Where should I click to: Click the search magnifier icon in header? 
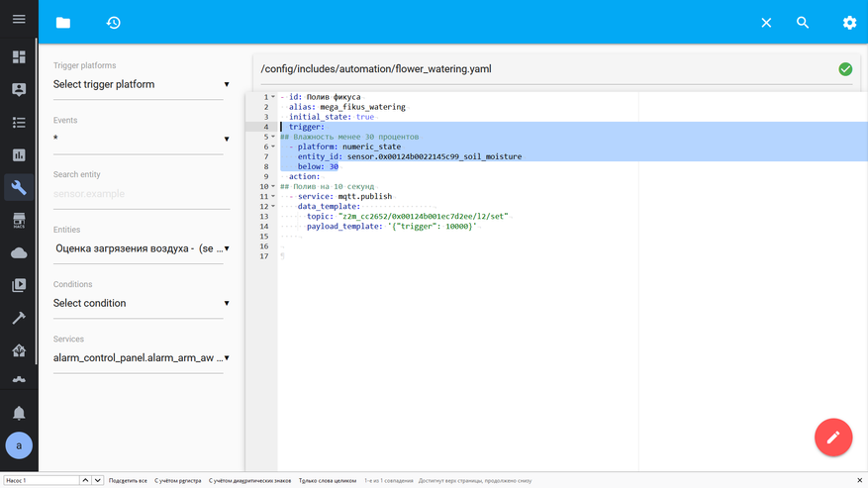coord(803,22)
